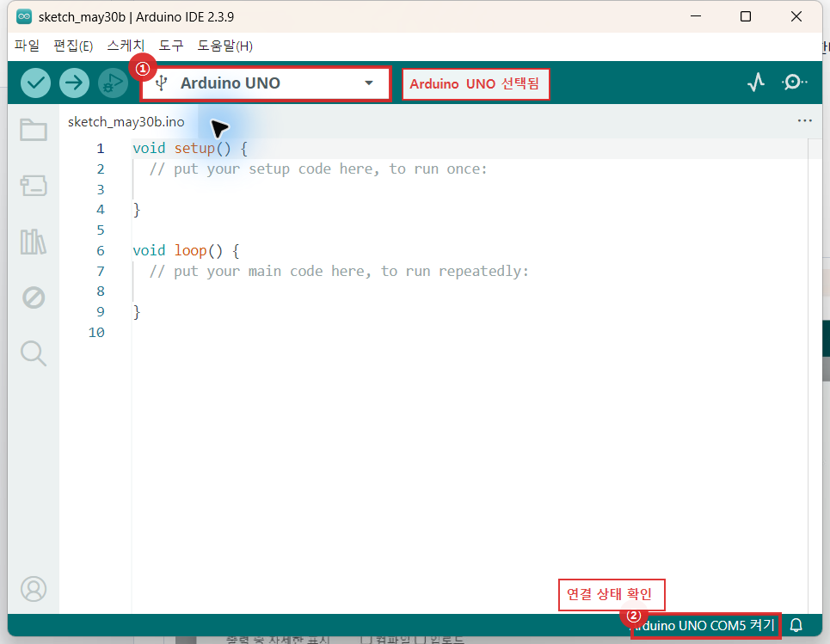
Task: Click the Verify checkmark button
Action: (x=35, y=83)
